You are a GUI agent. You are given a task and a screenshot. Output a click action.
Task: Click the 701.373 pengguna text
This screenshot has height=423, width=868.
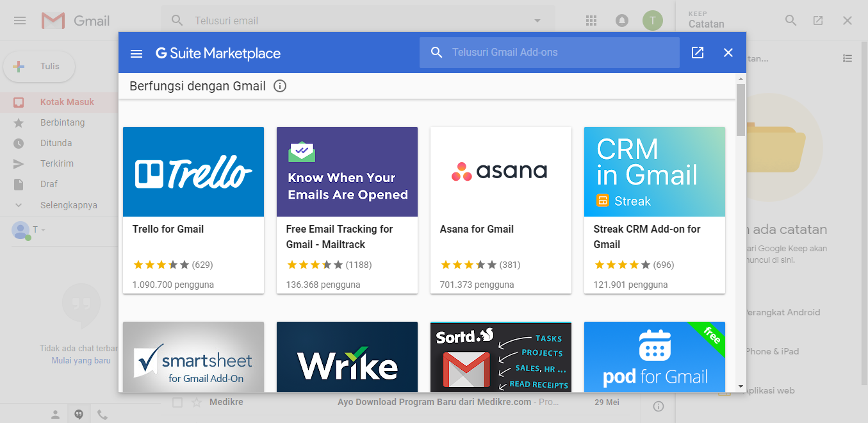tap(477, 285)
